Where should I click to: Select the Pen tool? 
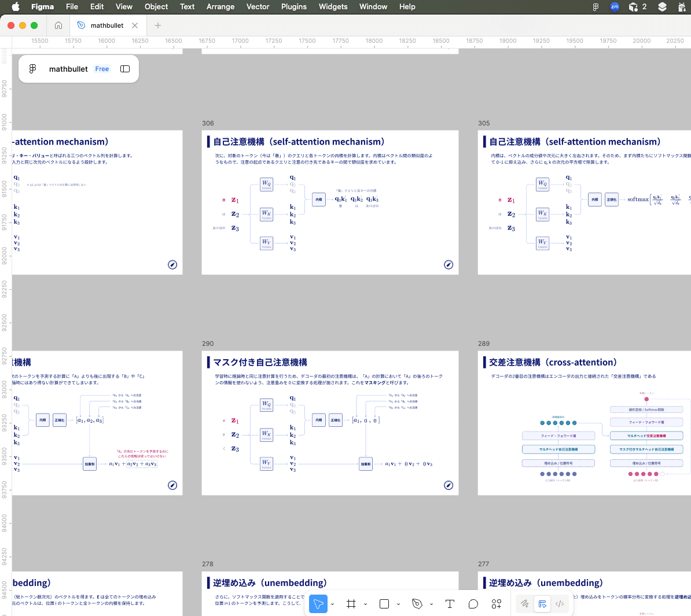click(x=417, y=603)
